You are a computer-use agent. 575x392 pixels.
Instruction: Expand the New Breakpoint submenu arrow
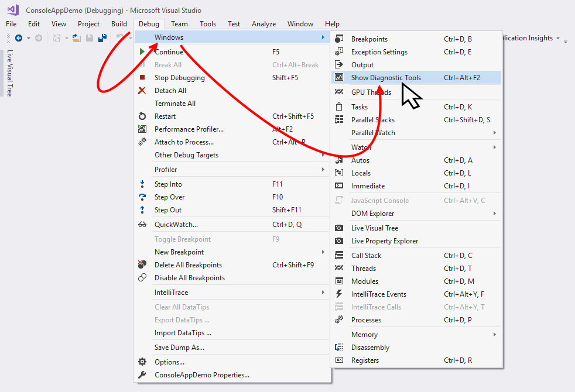(323, 252)
